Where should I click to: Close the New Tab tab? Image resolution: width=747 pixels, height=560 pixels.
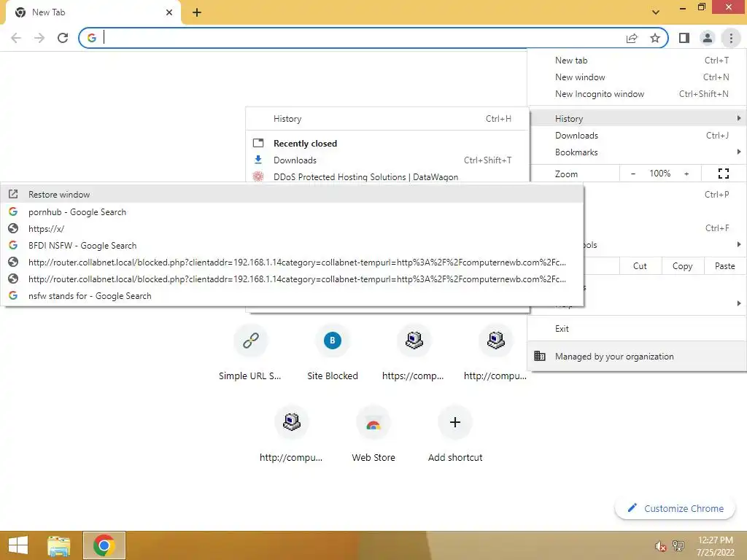click(x=169, y=12)
